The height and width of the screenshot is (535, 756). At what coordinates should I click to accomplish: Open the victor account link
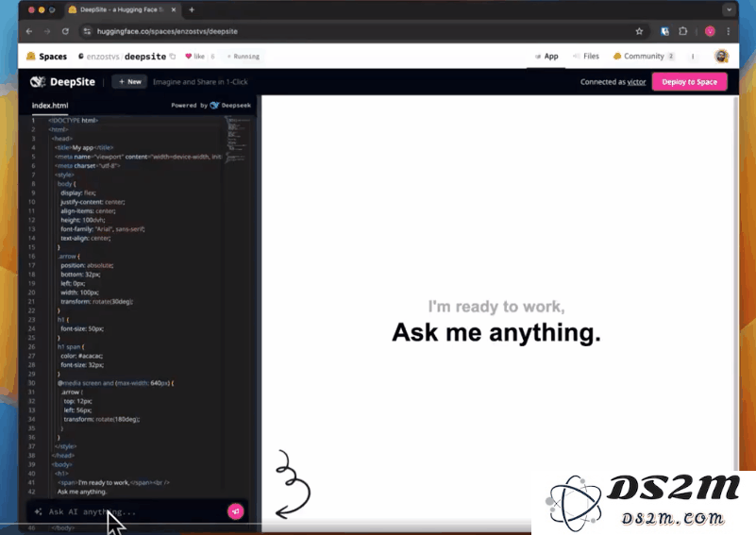pyautogui.click(x=636, y=82)
